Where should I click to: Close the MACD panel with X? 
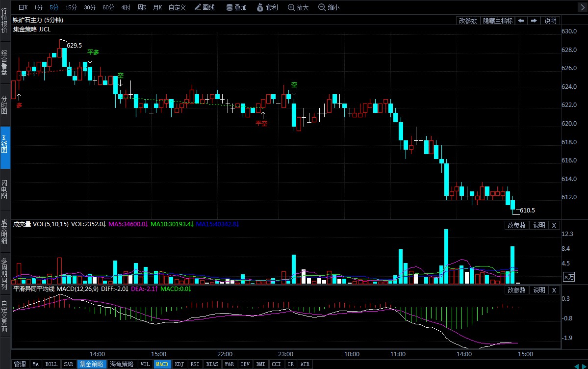(x=554, y=290)
